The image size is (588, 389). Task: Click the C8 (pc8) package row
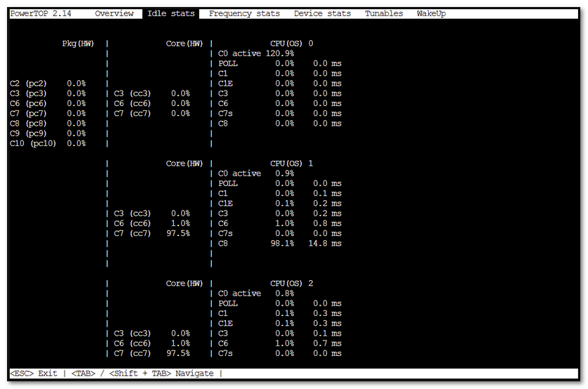(x=48, y=124)
